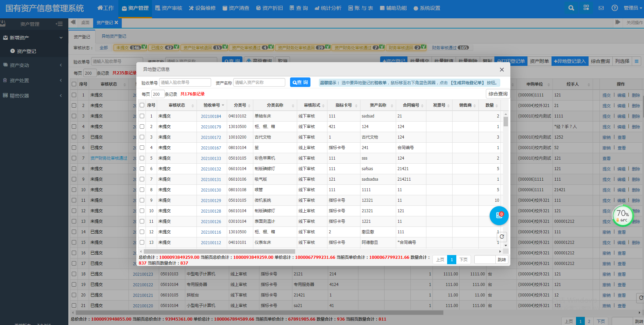
Task: Check the box for dialog row 202100184
Action: [142, 116]
